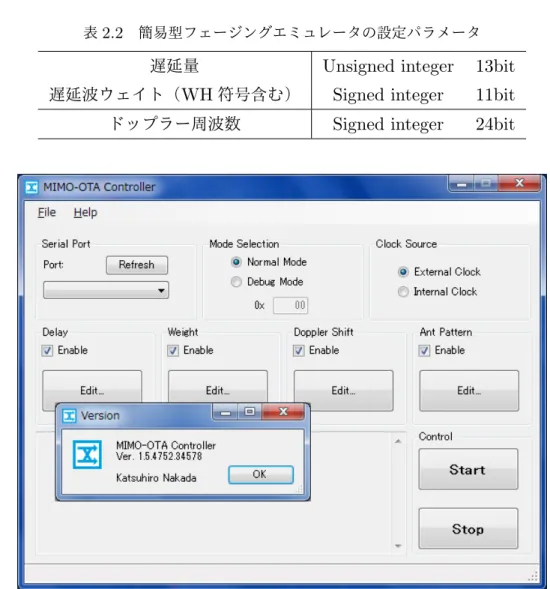Click the window corner size grip

pyautogui.click(x=533, y=576)
